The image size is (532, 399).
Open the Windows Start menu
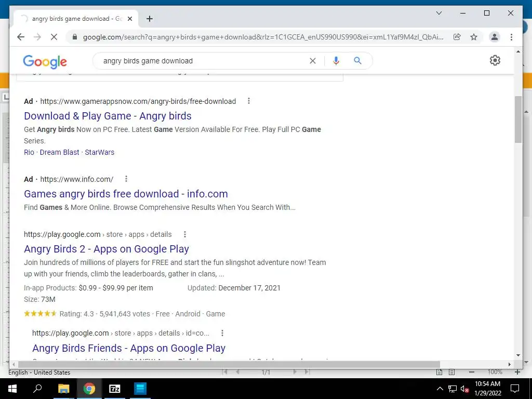click(12, 389)
